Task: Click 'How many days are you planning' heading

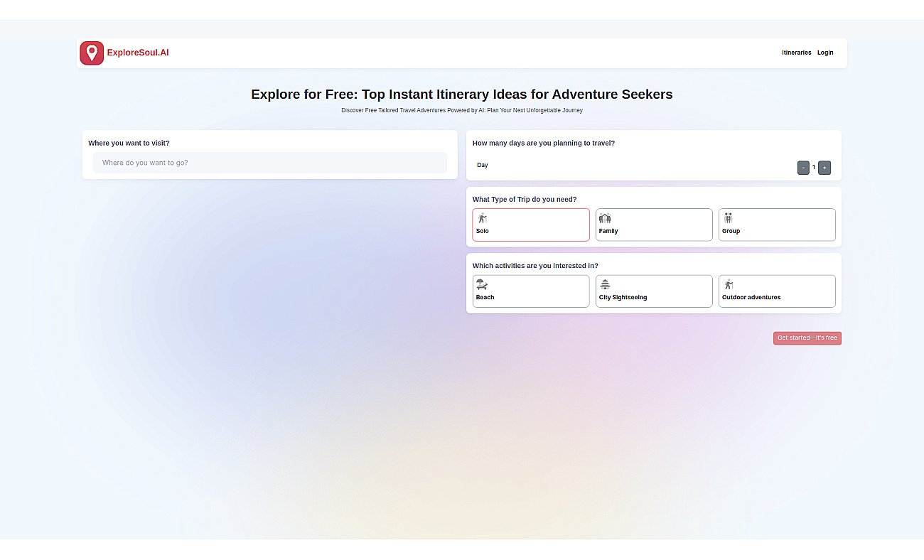Action: 544,143
